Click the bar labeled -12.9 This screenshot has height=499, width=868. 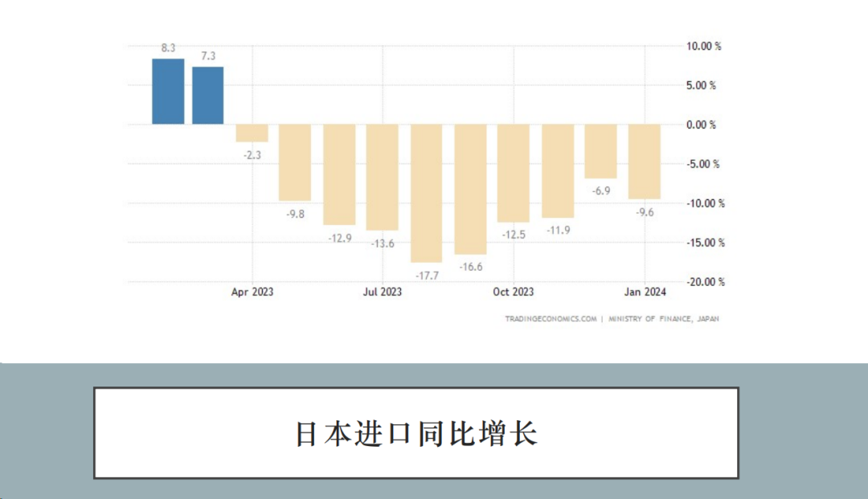coord(339,174)
